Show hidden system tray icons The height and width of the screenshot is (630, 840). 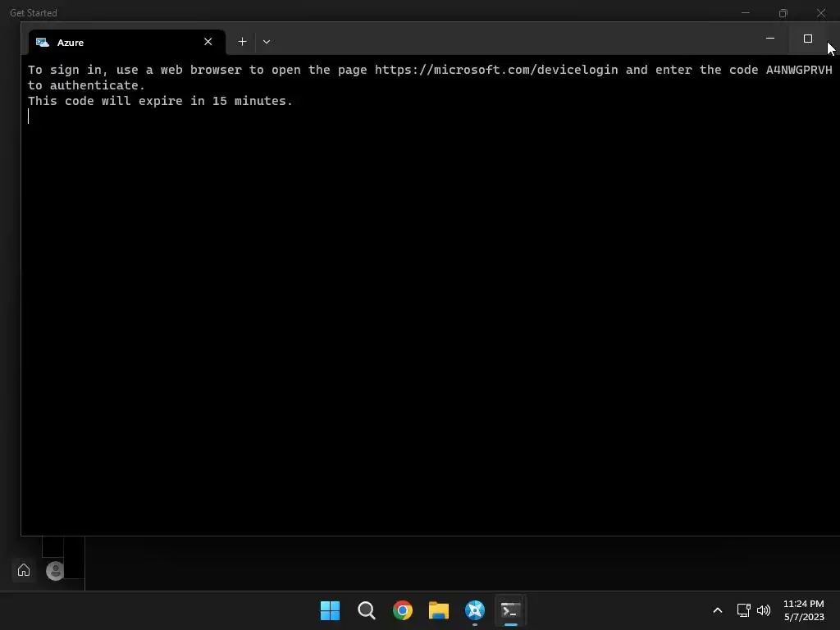[x=718, y=610]
